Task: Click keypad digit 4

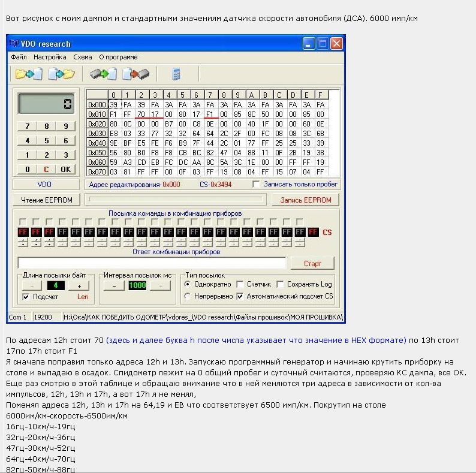Action: [28, 140]
